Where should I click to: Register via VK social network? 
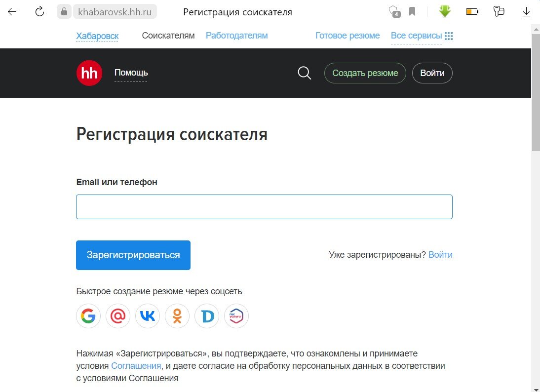147,316
